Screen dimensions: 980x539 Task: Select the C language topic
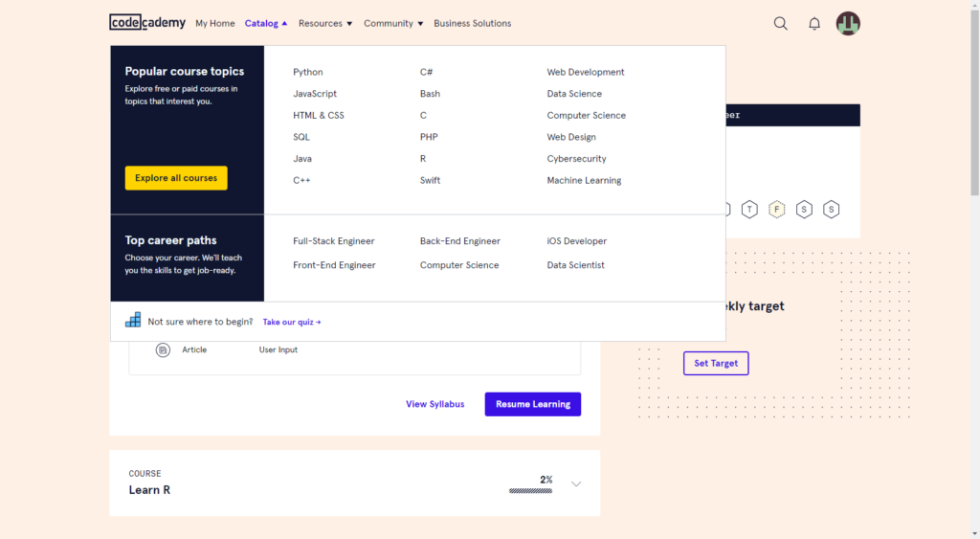(423, 115)
